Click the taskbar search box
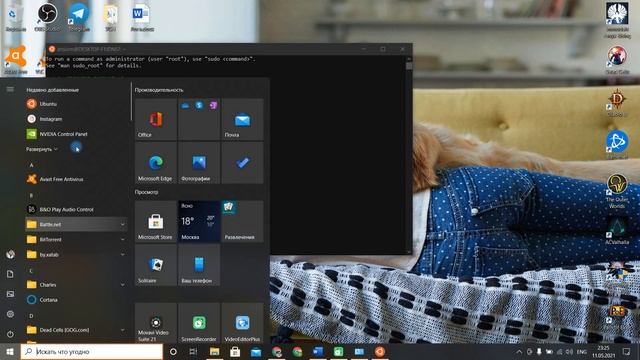The width and height of the screenshot is (640, 360). pyautogui.click(x=91, y=351)
